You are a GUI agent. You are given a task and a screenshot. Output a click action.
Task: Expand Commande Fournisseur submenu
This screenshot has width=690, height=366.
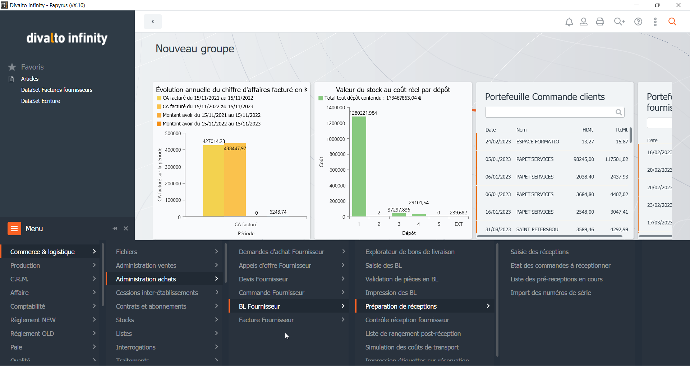click(343, 293)
